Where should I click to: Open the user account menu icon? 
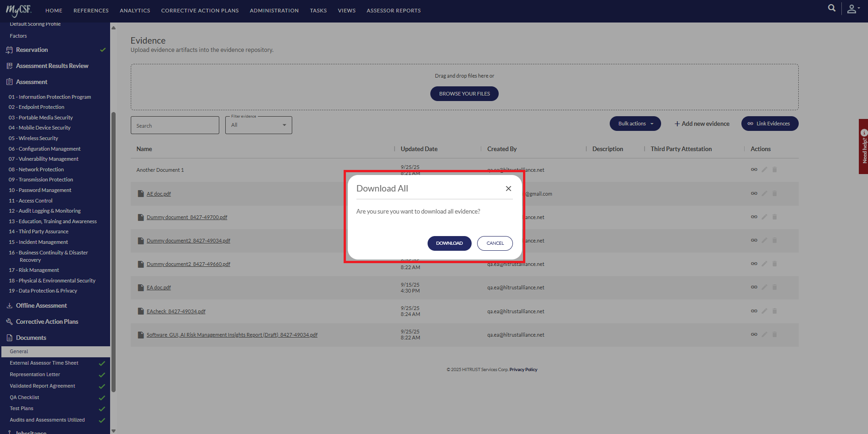(852, 9)
